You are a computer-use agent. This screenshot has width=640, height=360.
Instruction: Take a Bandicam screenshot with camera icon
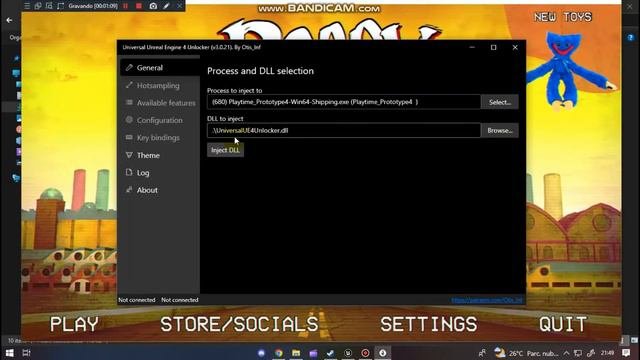pyautogui.click(x=153, y=6)
